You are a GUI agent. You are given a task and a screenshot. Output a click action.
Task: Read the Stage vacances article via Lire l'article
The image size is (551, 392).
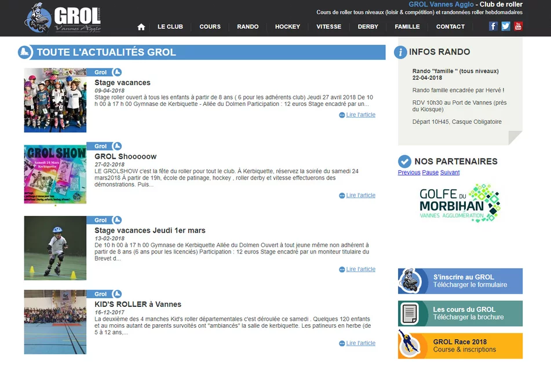click(x=360, y=115)
